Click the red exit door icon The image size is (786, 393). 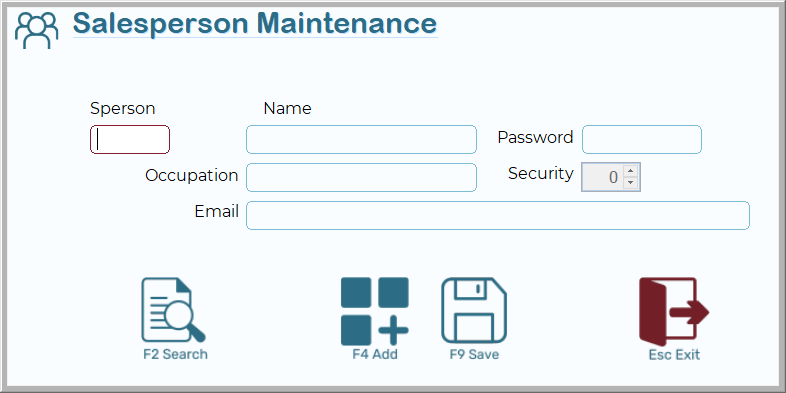pos(674,311)
